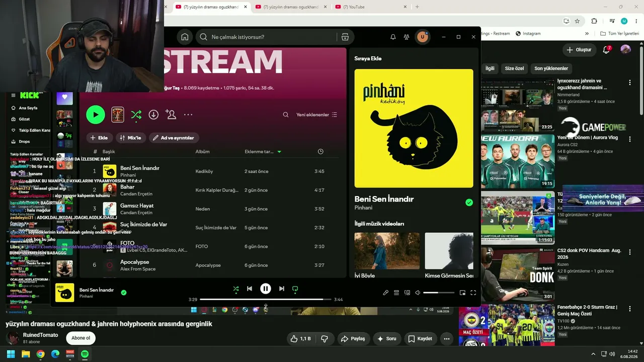The width and height of the screenshot is (644, 362).
Task: Pause the current Spotify track
Action: tap(266, 289)
